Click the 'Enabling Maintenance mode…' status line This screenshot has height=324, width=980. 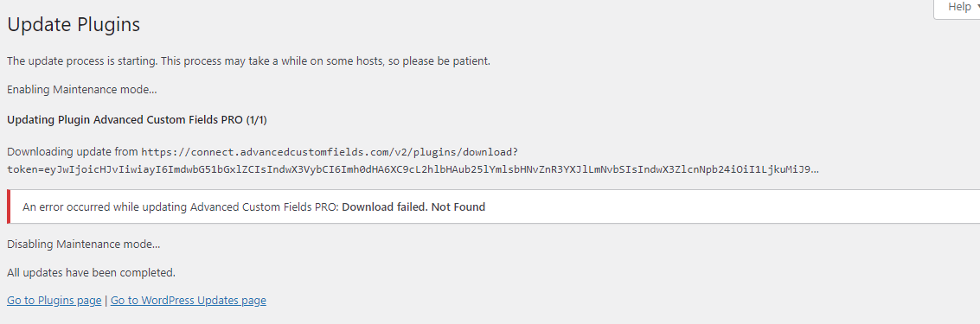[x=82, y=89]
